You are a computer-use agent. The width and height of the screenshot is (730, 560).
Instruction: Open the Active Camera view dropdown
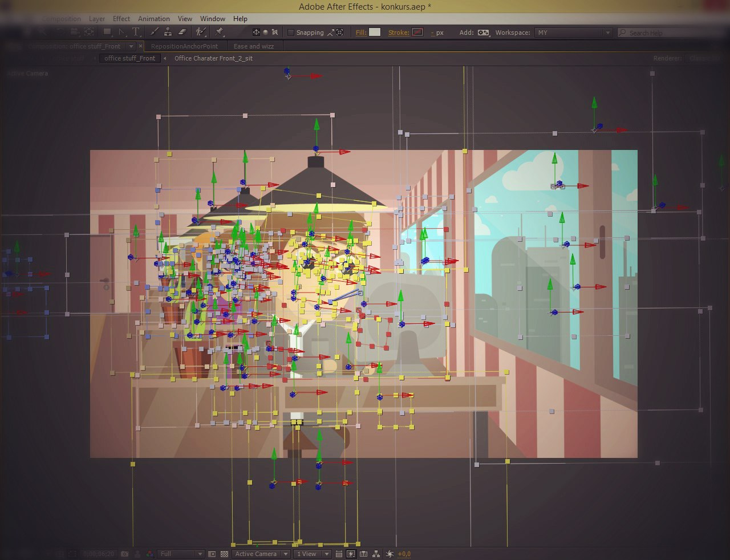click(x=261, y=554)
